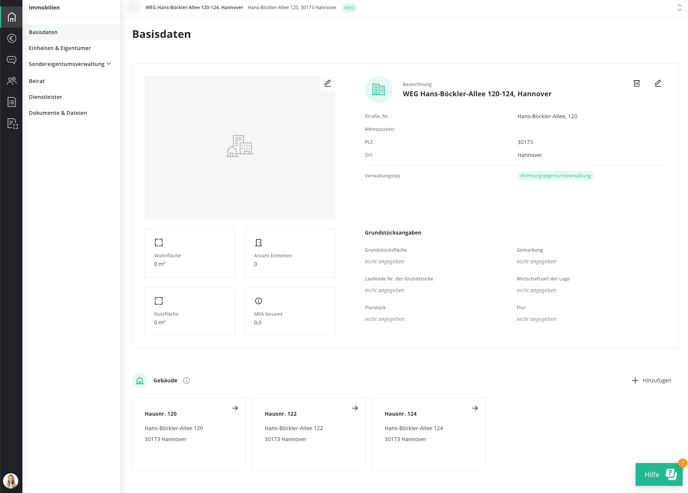The image size is (688, 493).
Task: Open the Hilfe help button
Action: 659,475
